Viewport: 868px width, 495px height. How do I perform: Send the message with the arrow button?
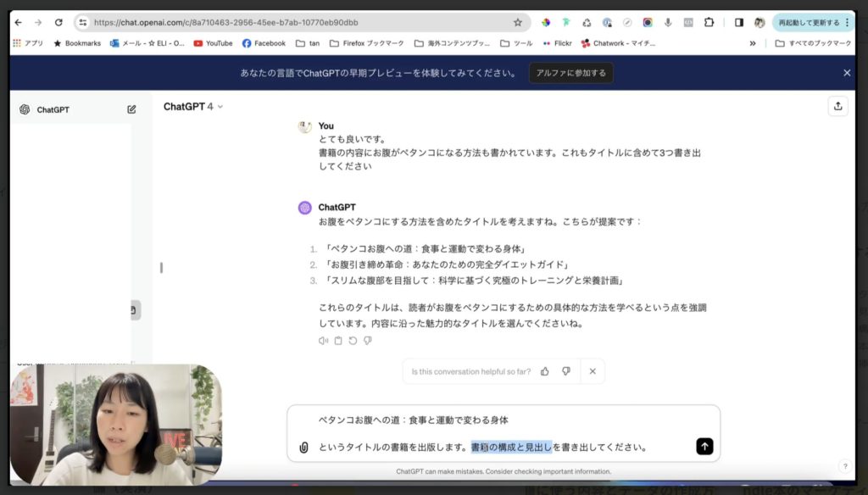pyautogui.click(x=704, y=447)
